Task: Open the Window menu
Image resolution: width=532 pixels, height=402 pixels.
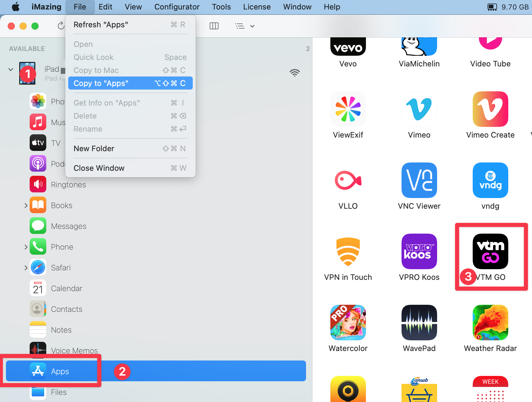Action: tap(297, 7)
